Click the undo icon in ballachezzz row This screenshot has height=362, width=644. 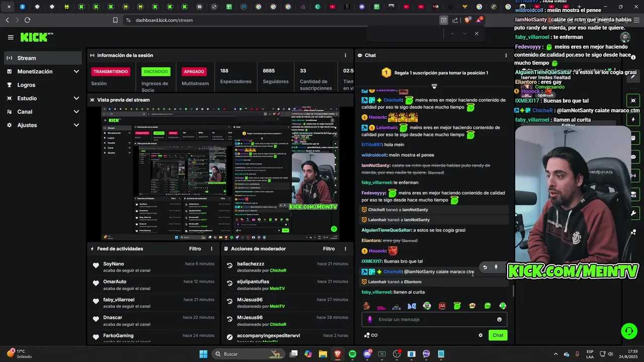pyautogui.click(x=230, y=265)
